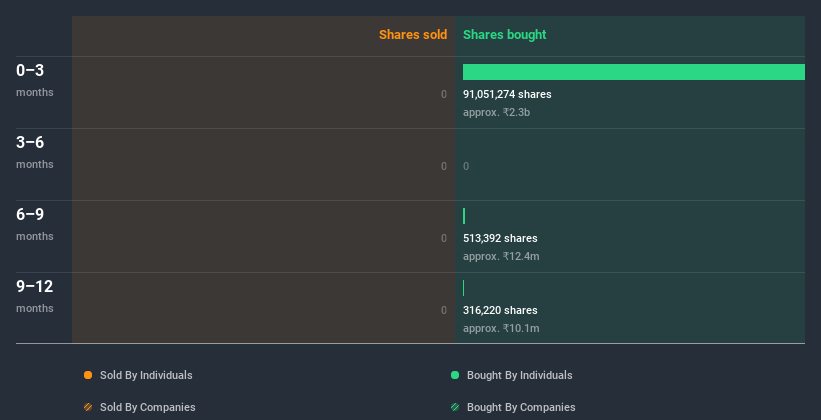Click the Shares bought column header
821x420 pixels.
pyautogui.click(x=504, y=35)
